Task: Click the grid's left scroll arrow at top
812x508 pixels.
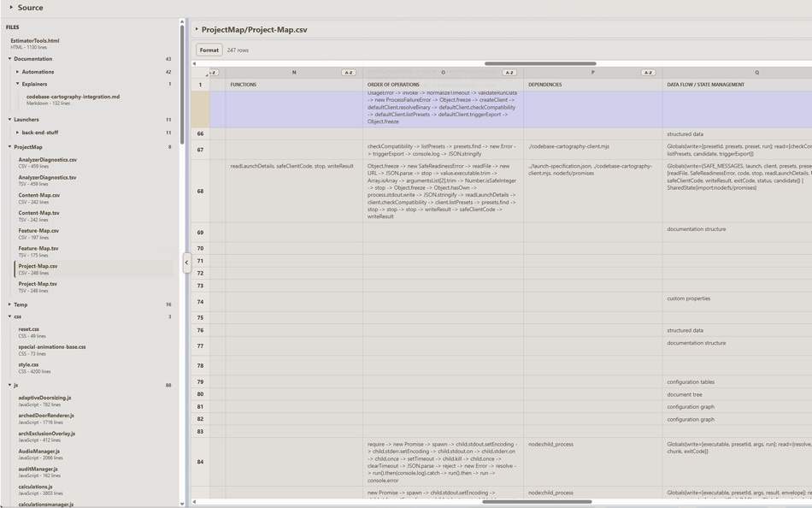Action: coord(194,63)
